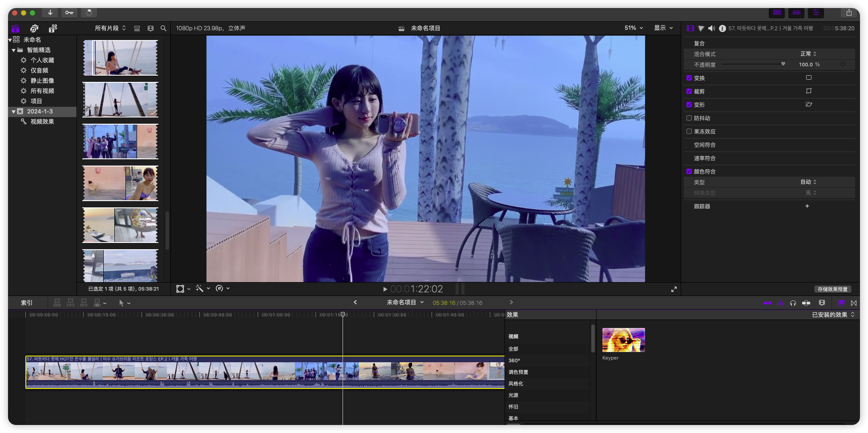Open the keyword editor key icon
Viewport: 868px width, 433px height.
(x=69, y=13)
